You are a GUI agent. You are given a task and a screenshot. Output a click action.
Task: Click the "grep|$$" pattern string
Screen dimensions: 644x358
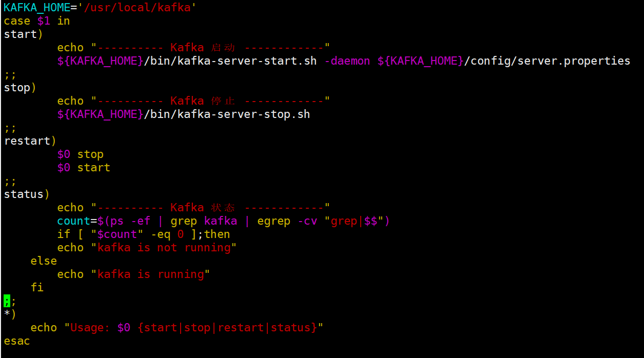click(354, 221)
